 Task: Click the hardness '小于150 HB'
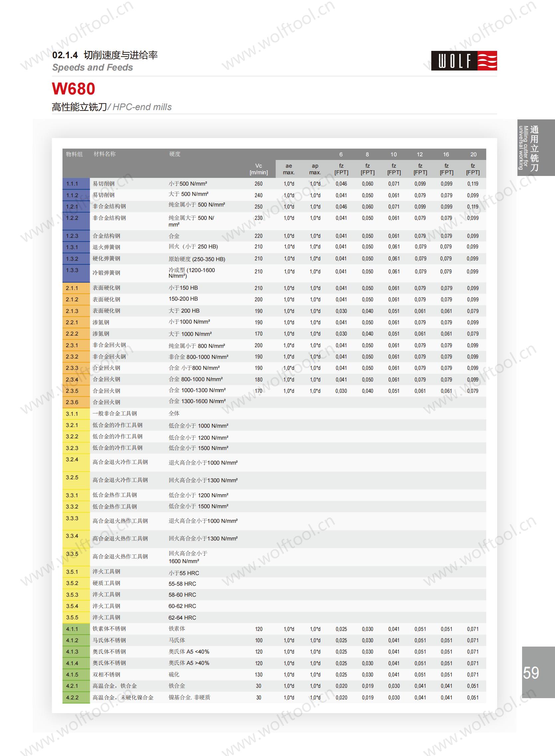pyautogui.click(x=183, y=288)
